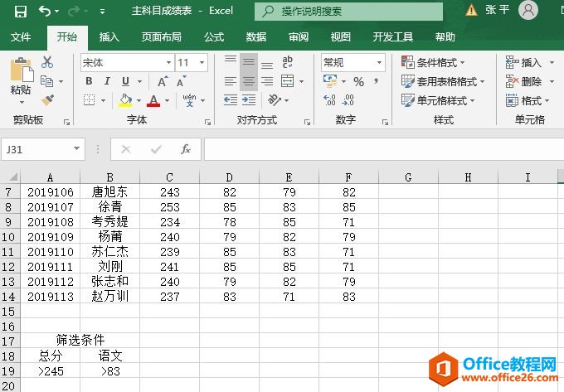This screenshot has width=564, height=392.
Task: Click Merge and Center icon
Action: tap(288, 81)
